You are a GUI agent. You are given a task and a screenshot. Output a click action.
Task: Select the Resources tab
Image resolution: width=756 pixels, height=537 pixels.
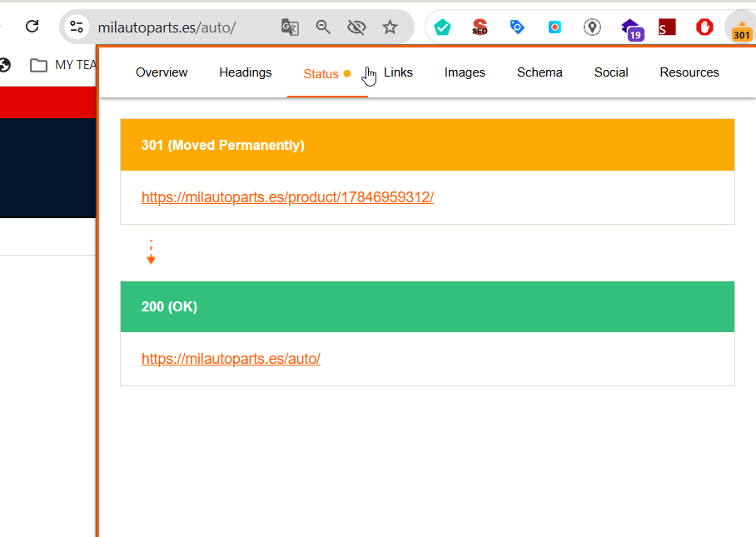[689, 72]
